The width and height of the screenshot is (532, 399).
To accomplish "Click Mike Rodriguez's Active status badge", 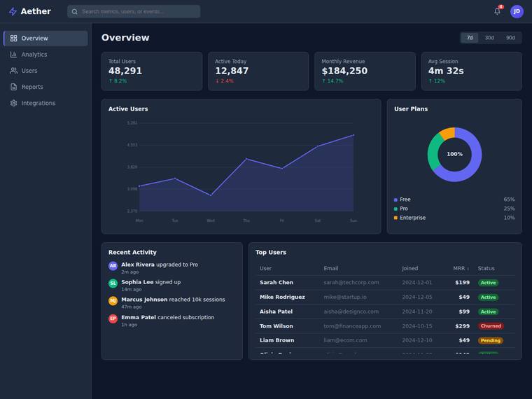I will pos(488,297).
